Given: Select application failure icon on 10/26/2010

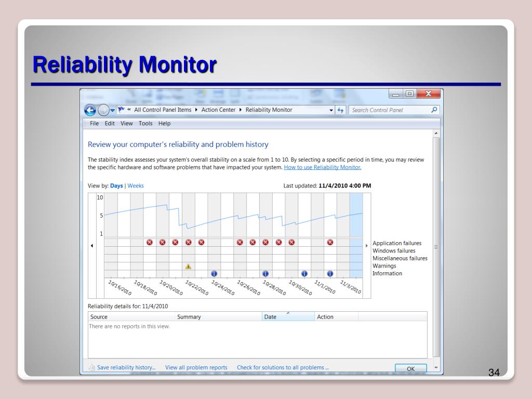Looking at the screenshot, I should pos(240,242).
